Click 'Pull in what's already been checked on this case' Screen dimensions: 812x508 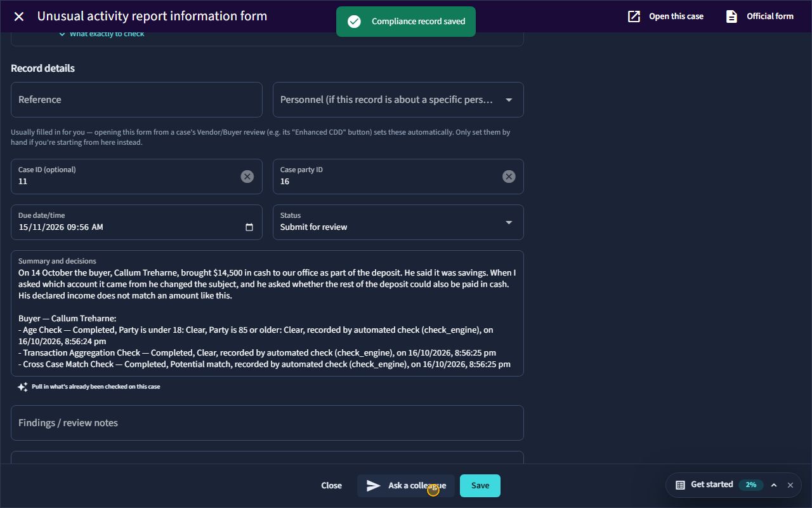(x=96, y=387)
